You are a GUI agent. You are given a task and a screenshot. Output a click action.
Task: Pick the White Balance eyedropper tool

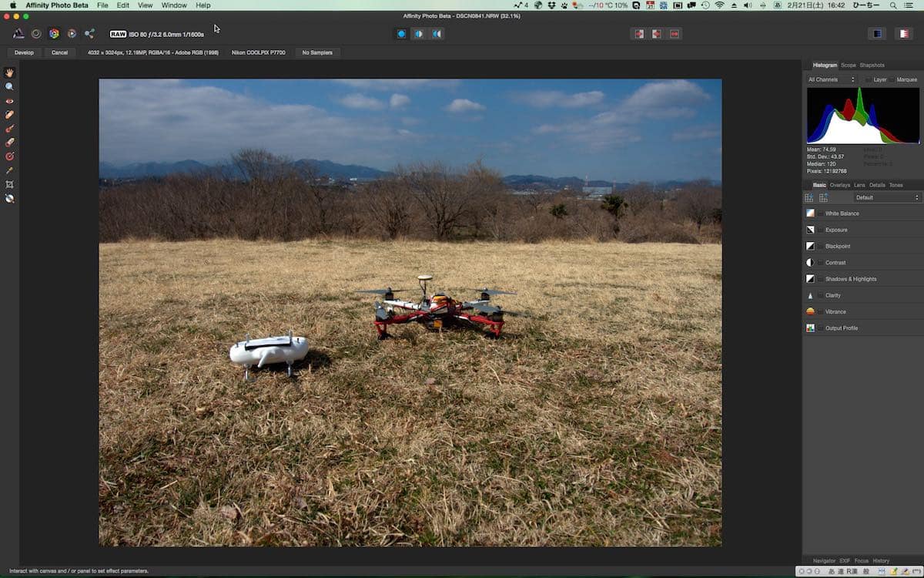[x=9, y=170]
